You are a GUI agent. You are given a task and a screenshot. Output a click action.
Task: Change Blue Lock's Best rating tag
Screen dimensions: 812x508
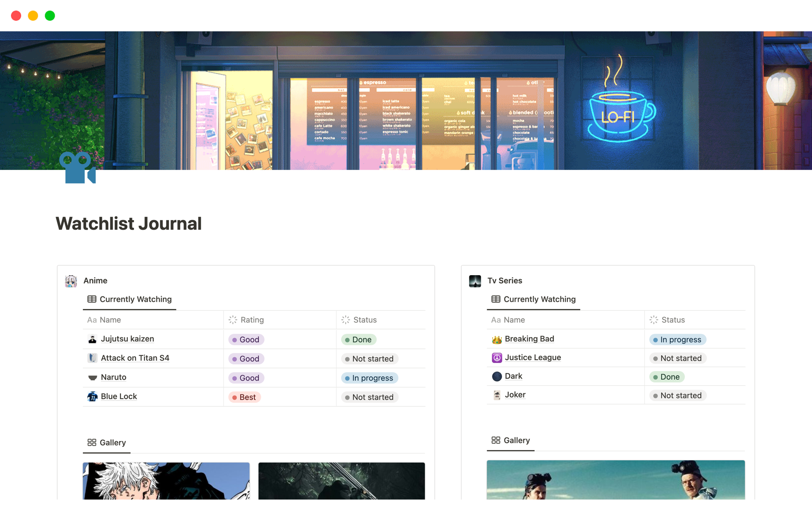(244, 398)
